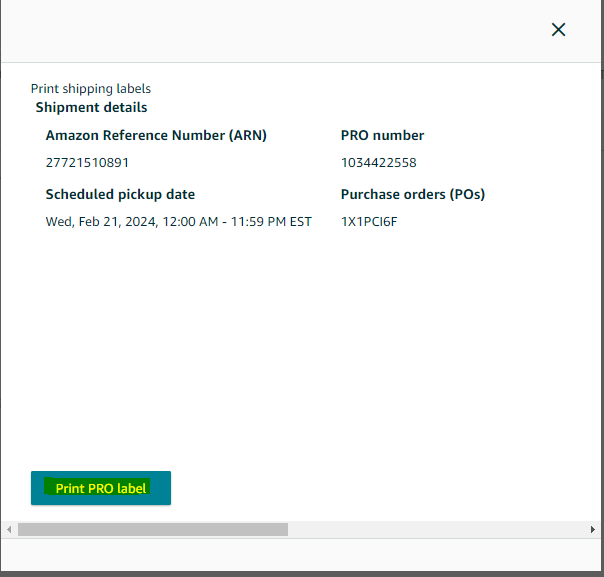Click the Print PRO label button

[101, 488]
